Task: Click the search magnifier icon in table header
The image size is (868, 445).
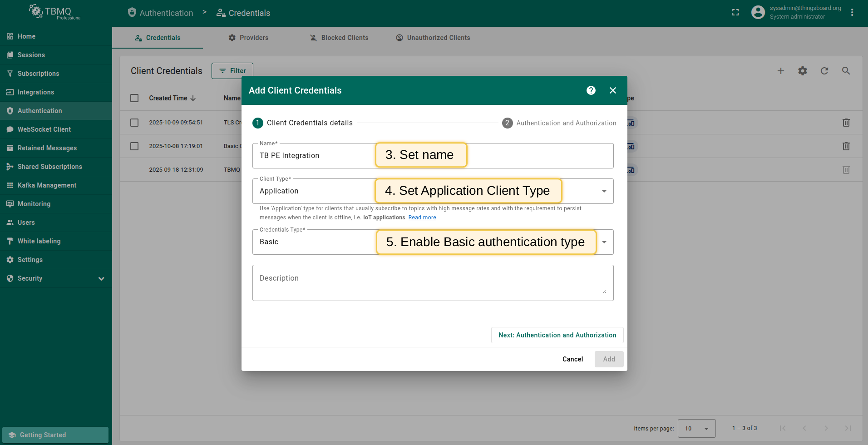Action: [846, 71]
